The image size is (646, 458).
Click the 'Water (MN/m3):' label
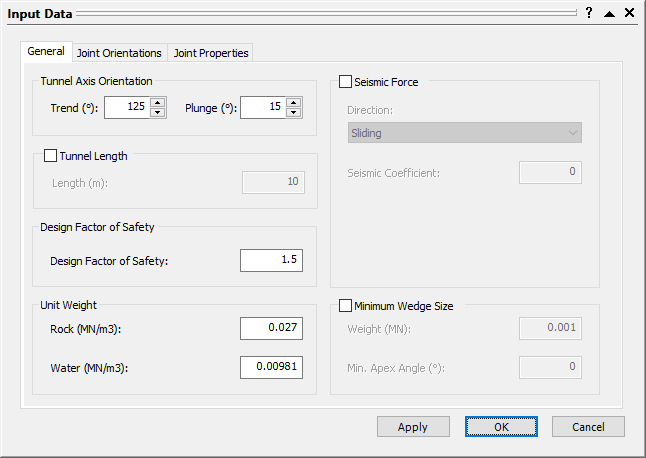(x=89, y=368)
